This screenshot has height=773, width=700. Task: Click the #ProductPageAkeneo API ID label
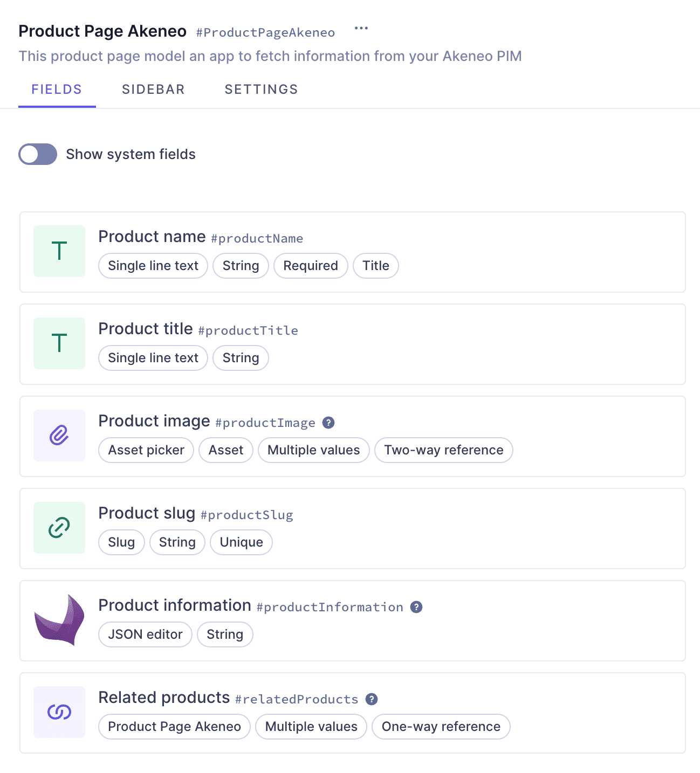pyautogui.click(x=265, y=32)
